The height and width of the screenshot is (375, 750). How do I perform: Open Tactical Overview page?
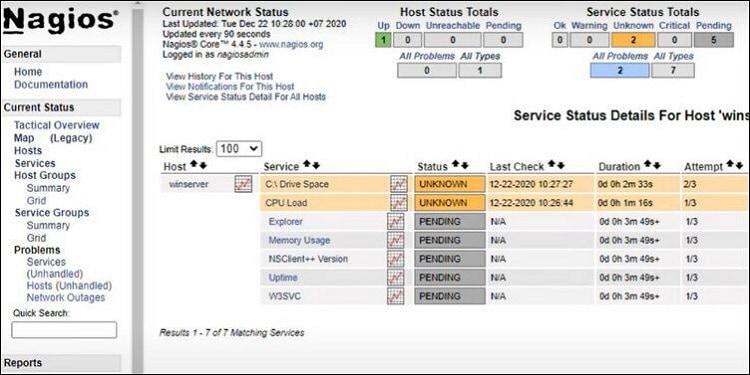(56, 125)
